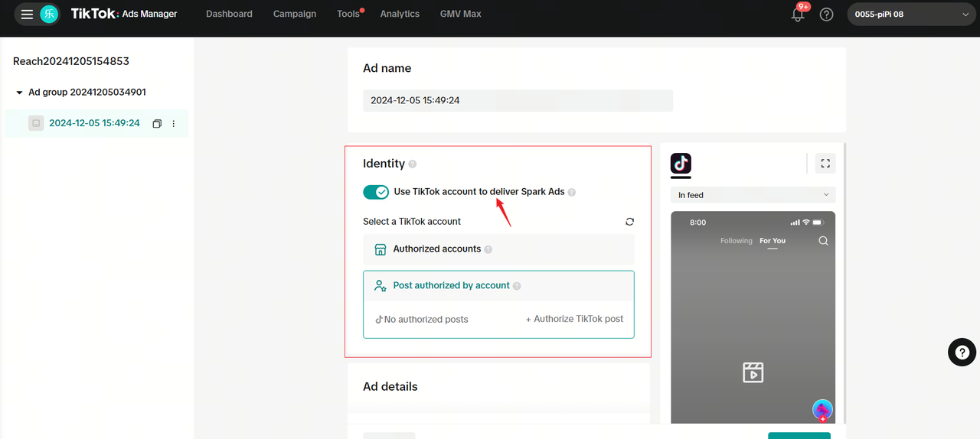The image size is (980, 439).
Task: Toggle Use TikTok account for Spark Ads
Action: 376,192
